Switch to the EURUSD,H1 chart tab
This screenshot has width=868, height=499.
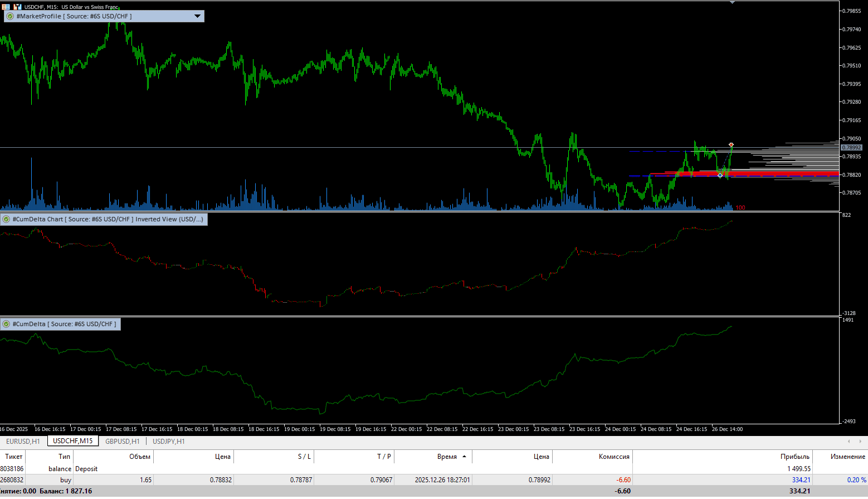[x=23, y=441]
